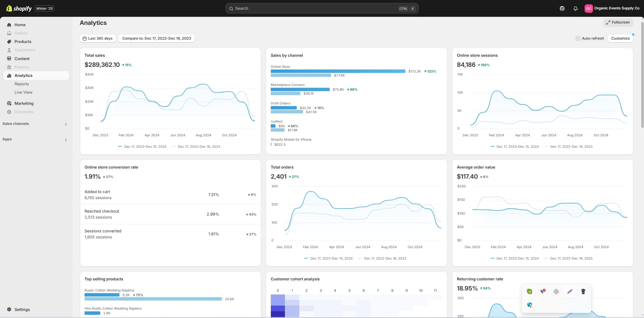644x318 pixels.
Task: Expand the Sales channels section
Action: 66,124
